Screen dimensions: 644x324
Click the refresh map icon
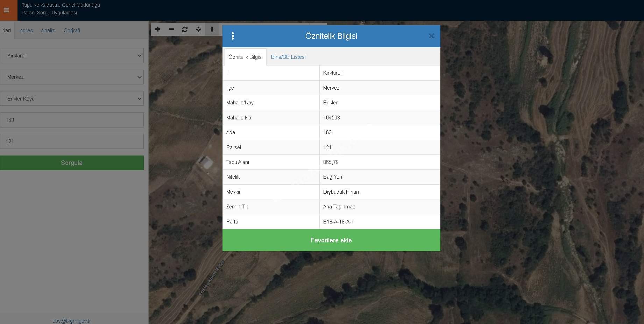pyautogui.click(x=185, y=29)
